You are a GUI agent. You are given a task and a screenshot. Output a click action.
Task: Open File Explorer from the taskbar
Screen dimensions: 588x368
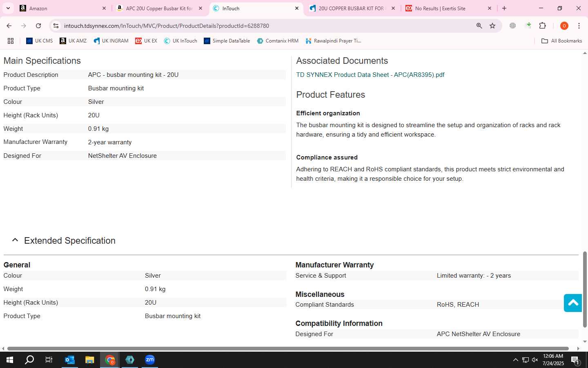pyautogui.click(x=90, y=360)
